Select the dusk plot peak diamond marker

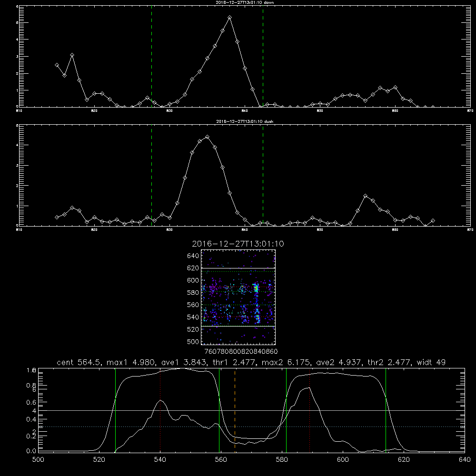coord(208,137)
